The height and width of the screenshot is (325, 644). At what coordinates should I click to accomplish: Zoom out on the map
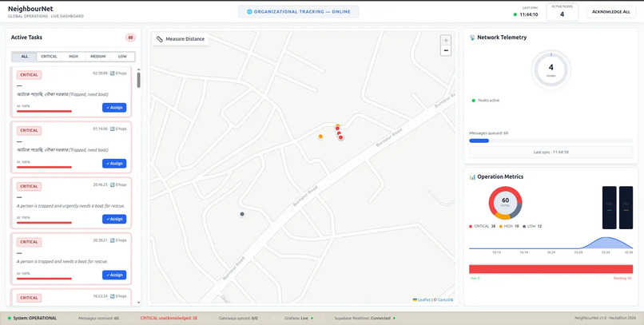[446, 50]
